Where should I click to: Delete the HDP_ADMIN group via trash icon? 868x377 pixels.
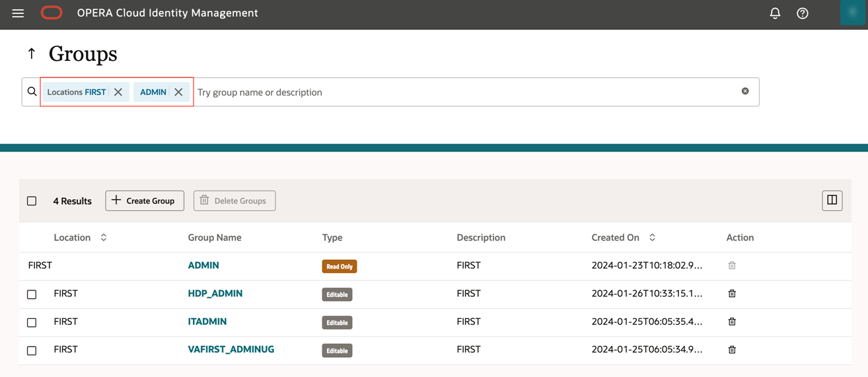coord(732,294)
